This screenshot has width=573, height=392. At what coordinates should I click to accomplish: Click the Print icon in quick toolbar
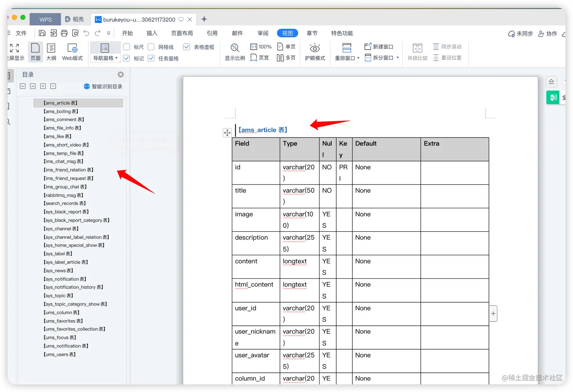[x=64, y=33]
